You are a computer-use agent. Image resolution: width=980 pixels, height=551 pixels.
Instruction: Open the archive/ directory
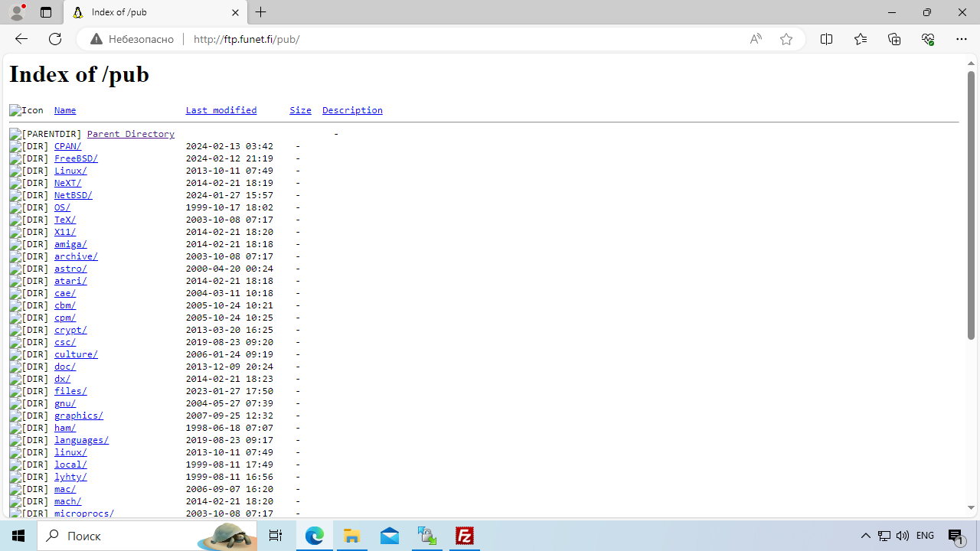pos(76,256)
